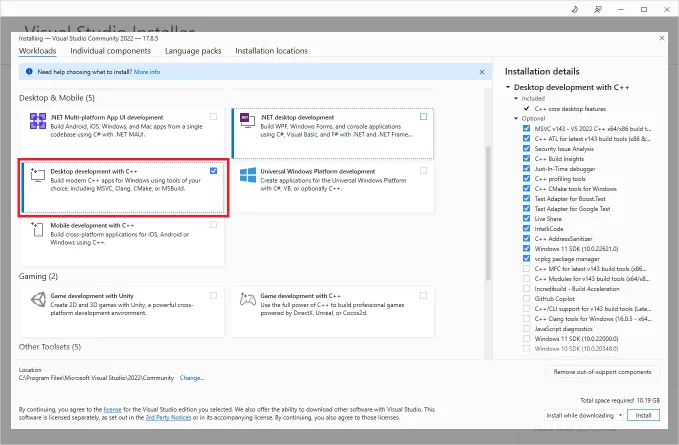Uncheck Windows 11 SDK (10.0.22621.0)
The height and width of the screenshot is (445, 679).
(x=526, y=248)
